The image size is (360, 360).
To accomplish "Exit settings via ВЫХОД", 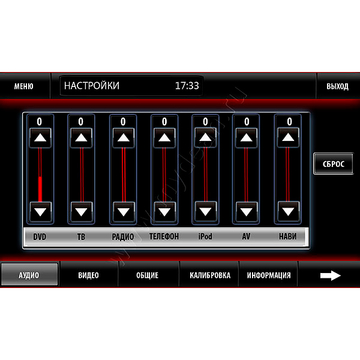I will coord(337,86).
